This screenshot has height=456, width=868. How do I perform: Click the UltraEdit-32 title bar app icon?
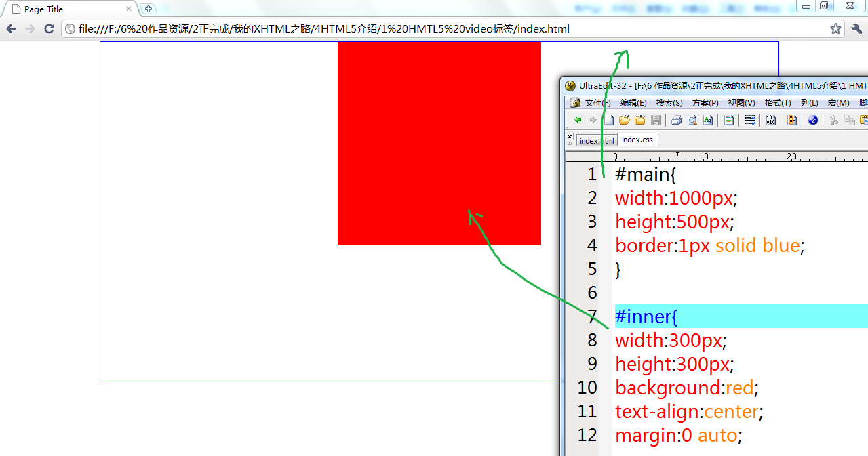point(570,86)
